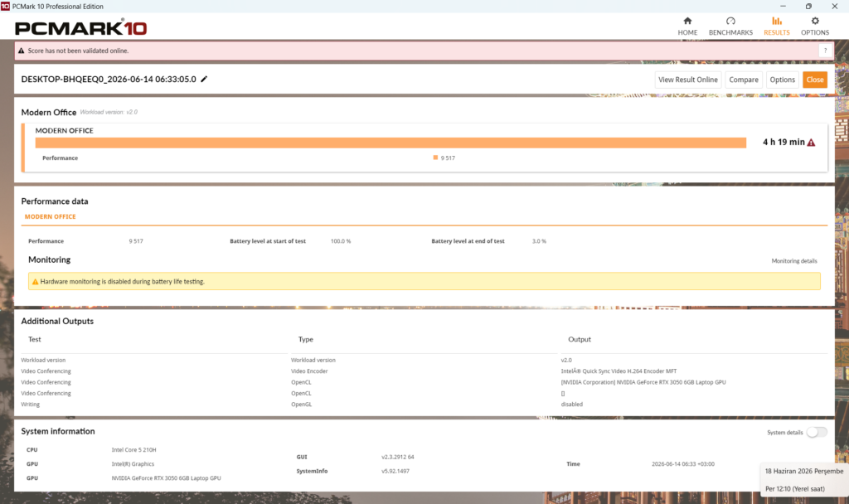Click the GUI version v2.3.2912 value
This screenshot has height=504, width=849.
pos(397,457)
